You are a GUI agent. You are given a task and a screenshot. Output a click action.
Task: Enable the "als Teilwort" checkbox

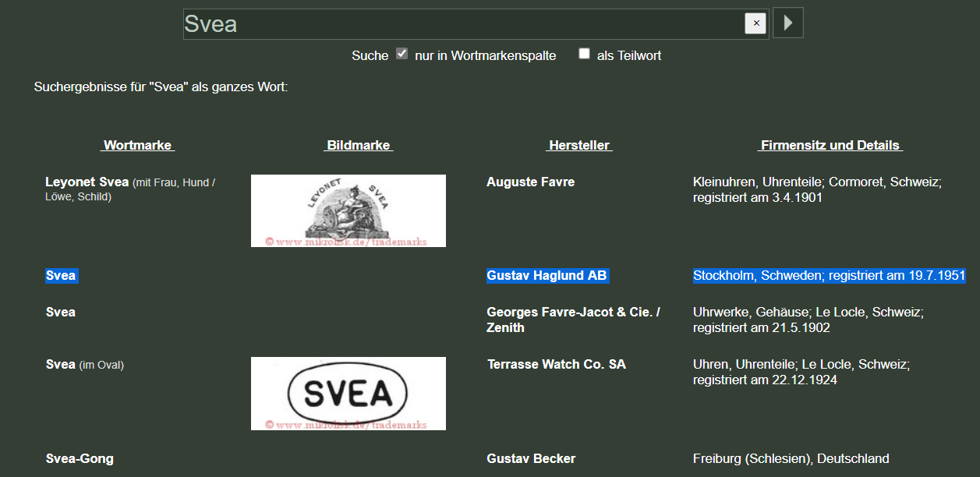coord(584,54)
